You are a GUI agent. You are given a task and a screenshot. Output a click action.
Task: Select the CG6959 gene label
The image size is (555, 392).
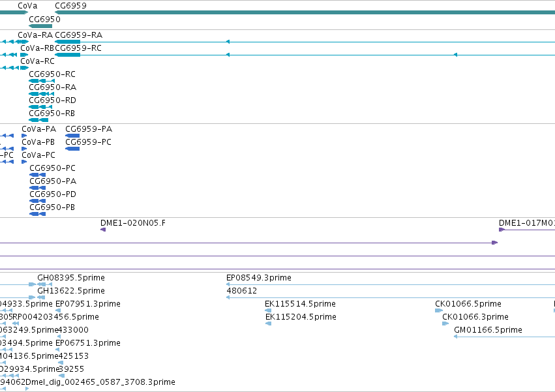coord(70,6)
